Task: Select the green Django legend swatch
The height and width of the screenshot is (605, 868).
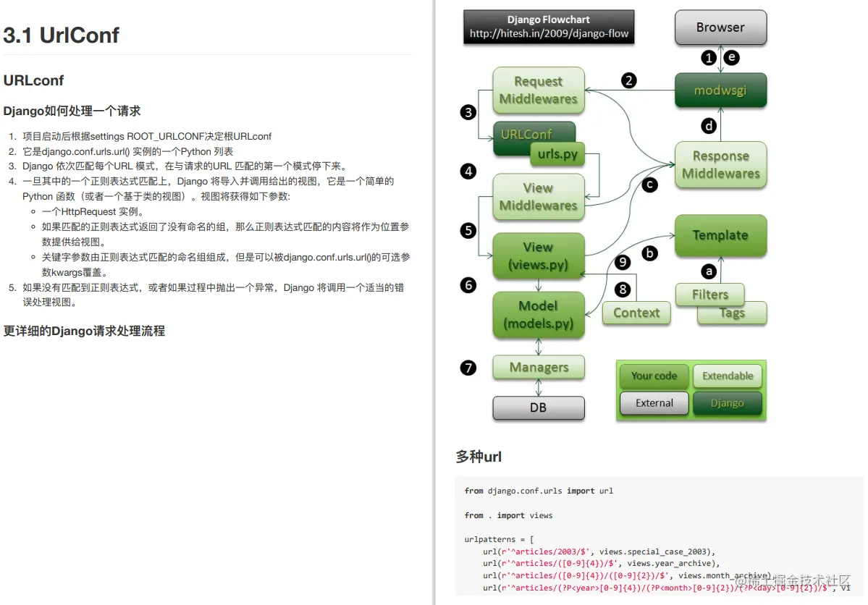Action: point(727,403)
